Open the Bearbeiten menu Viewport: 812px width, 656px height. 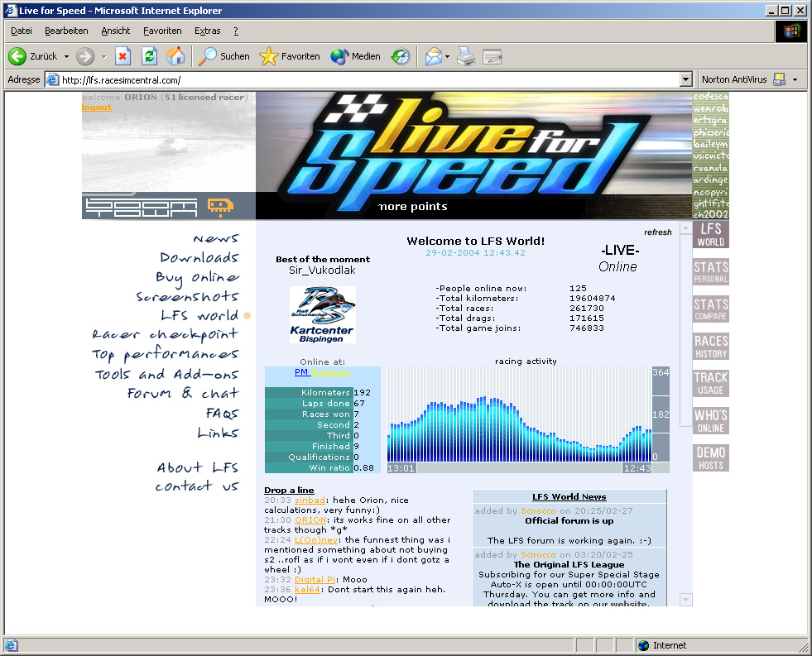(x=66, y=31)
